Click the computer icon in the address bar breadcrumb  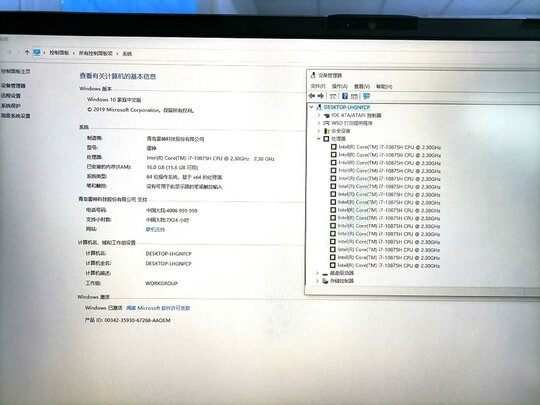pyautogui.click(x=37, y=52)
